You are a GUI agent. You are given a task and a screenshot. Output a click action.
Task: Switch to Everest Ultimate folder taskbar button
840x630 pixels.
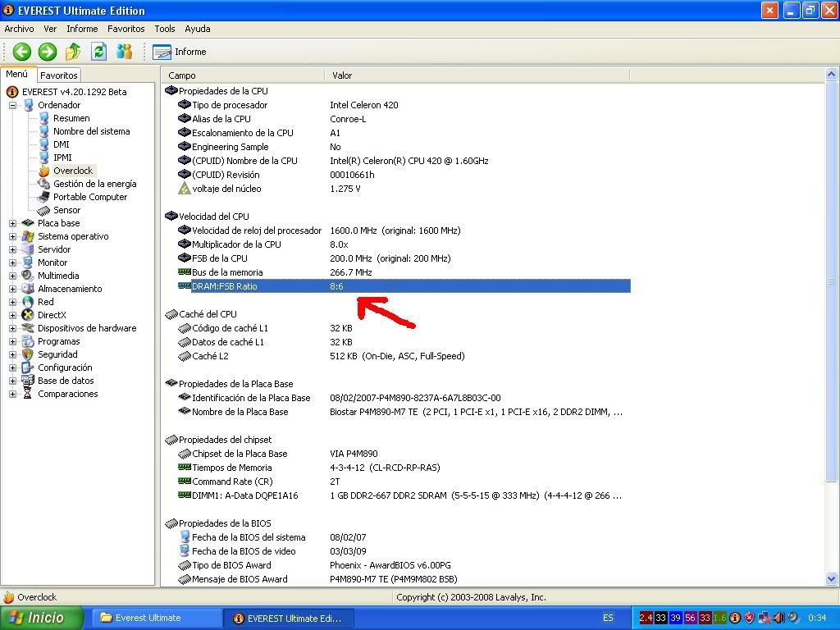pos(155,618)
